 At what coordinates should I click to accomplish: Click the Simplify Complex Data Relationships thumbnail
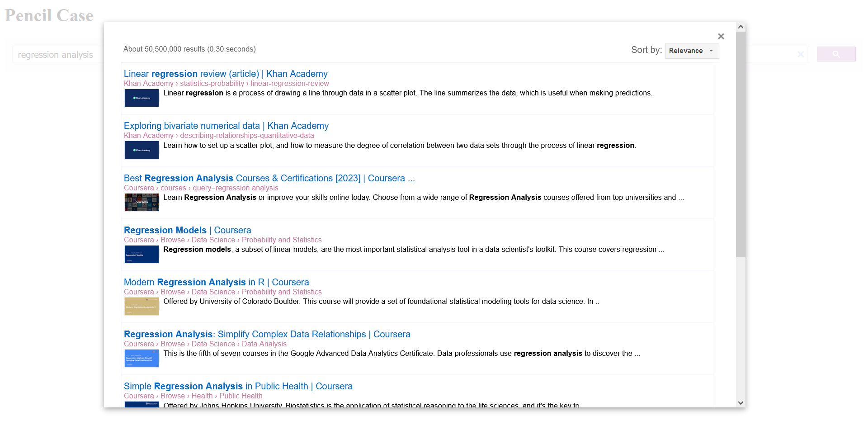pos(142,358)
